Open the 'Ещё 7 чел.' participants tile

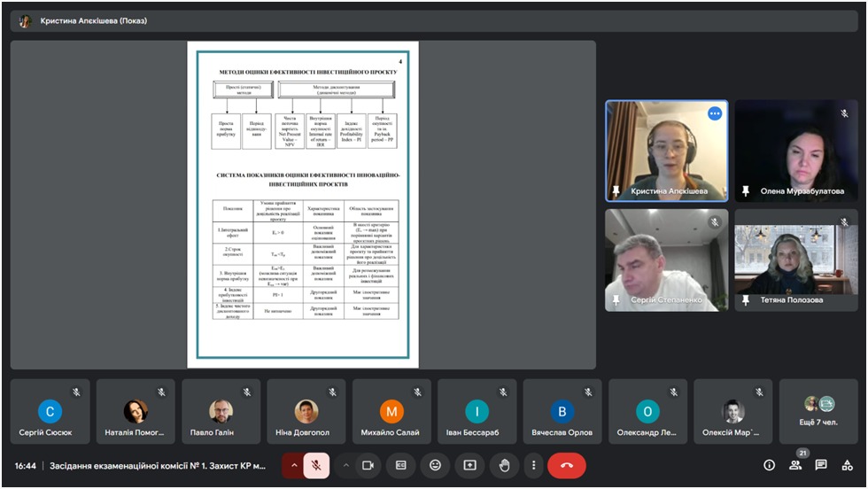click(818, 412)
